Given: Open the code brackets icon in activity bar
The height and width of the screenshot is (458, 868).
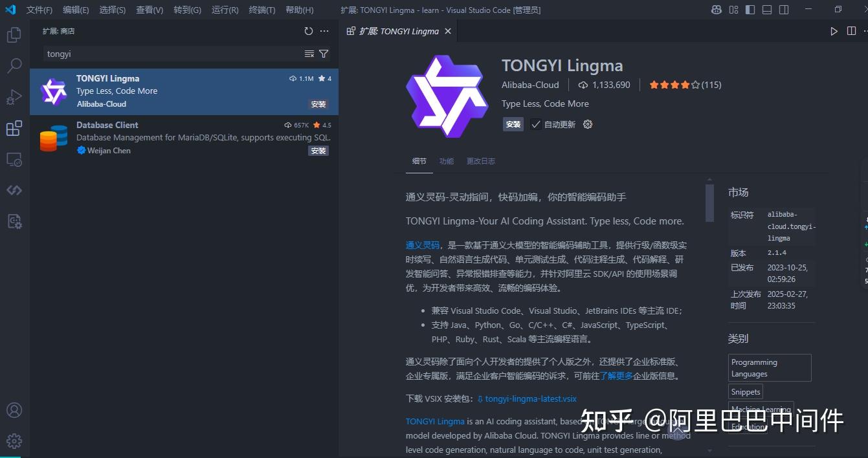Looking at the screenshot, I should tap(14, 190).
